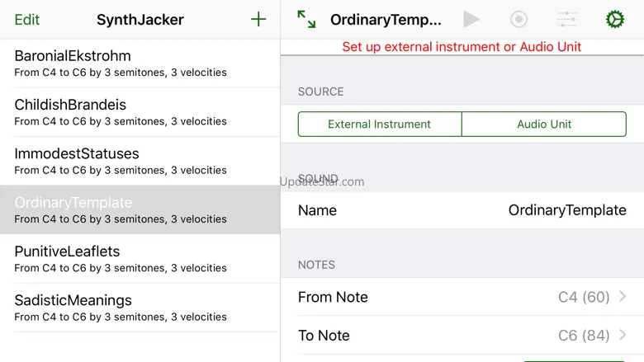Click the highlighted OrdinaryTemplate list item

[x=140, y=210]
